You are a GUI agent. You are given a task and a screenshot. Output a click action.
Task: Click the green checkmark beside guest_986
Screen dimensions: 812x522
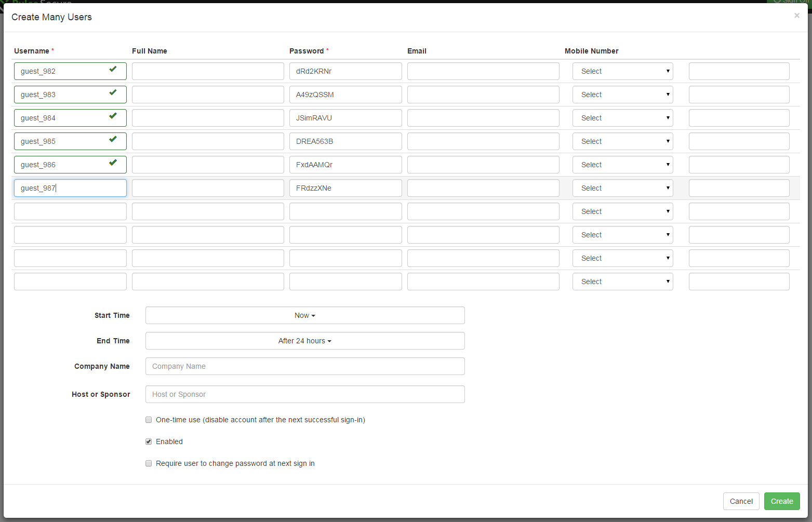click(x=113, y=163)
